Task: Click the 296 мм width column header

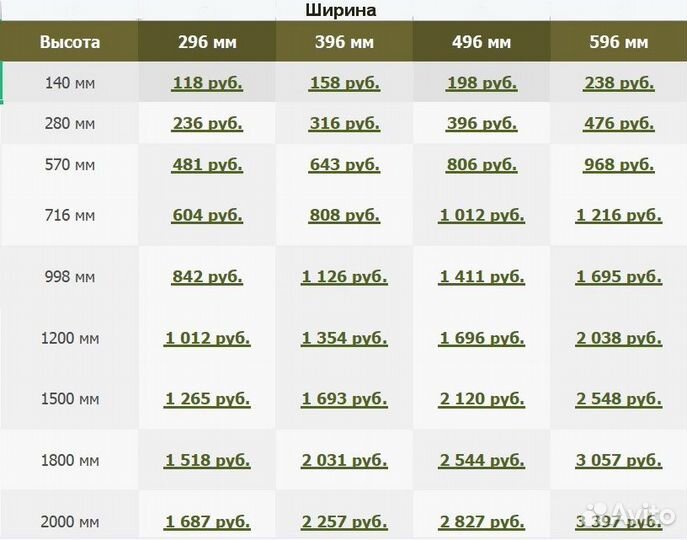Action: coord(207,42)
